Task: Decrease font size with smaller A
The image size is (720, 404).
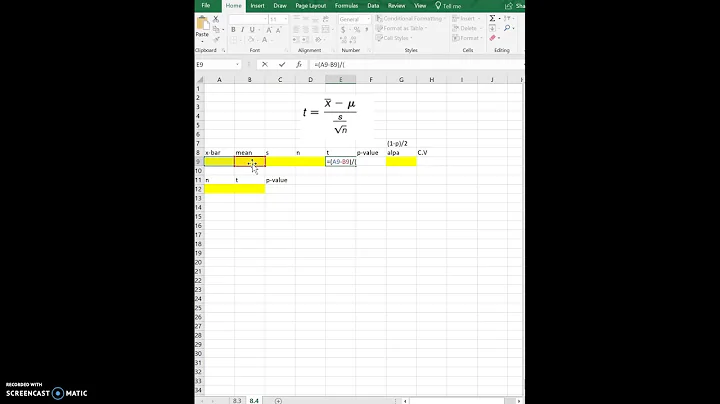Action: [278, 29]
